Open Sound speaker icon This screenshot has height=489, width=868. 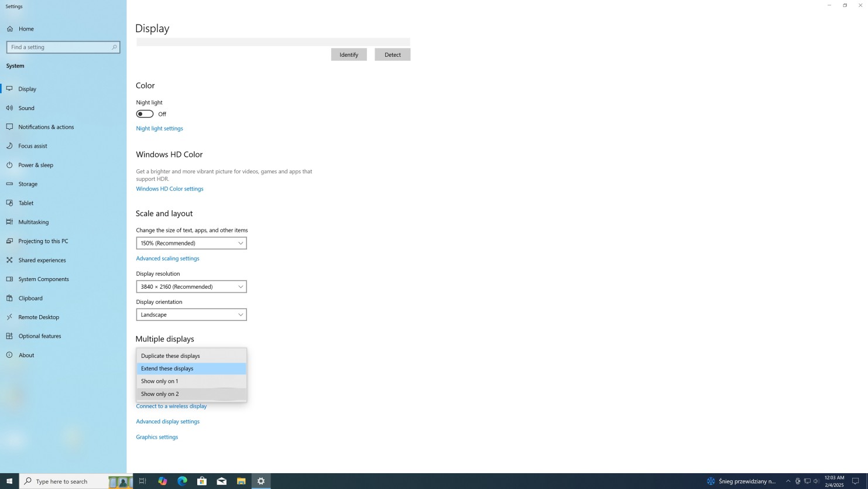[x=10, y=108]
